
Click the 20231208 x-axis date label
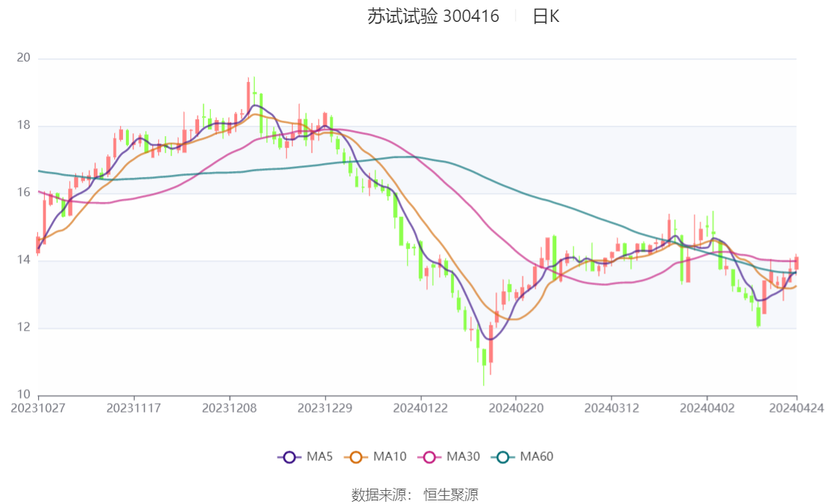[229, 408]
